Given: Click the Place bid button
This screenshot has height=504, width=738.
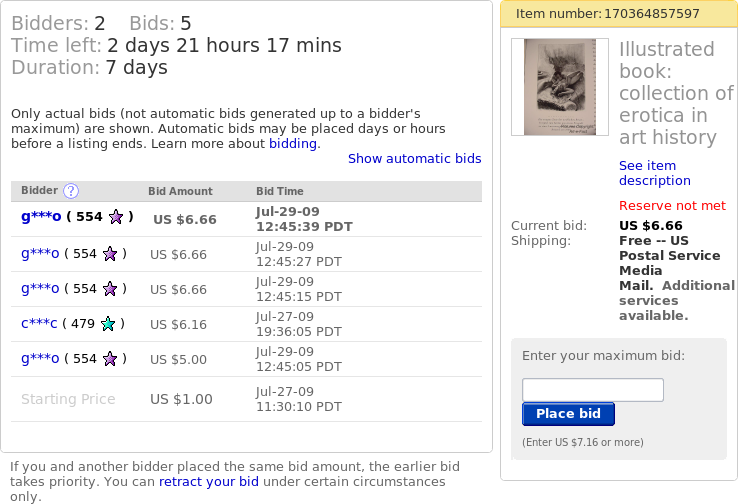Looking at the screenshot, I should [x=568, y=414].
